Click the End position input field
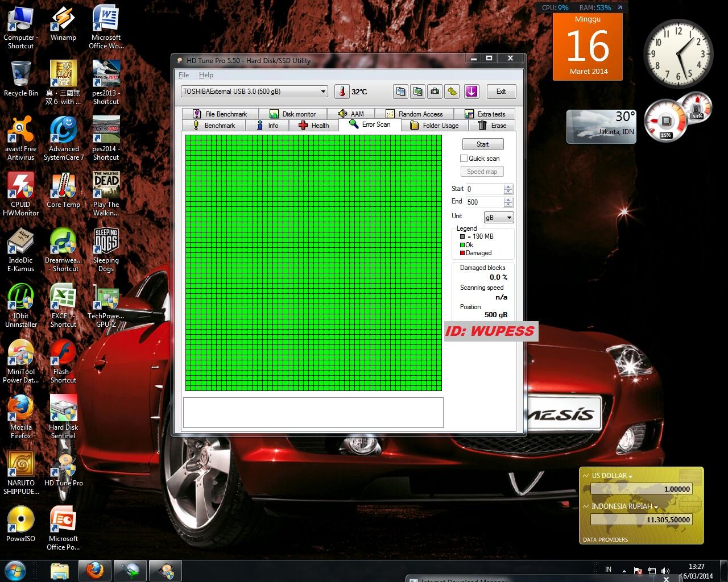The height and width of the screenshot is (582, 728). tap(484, 202)
